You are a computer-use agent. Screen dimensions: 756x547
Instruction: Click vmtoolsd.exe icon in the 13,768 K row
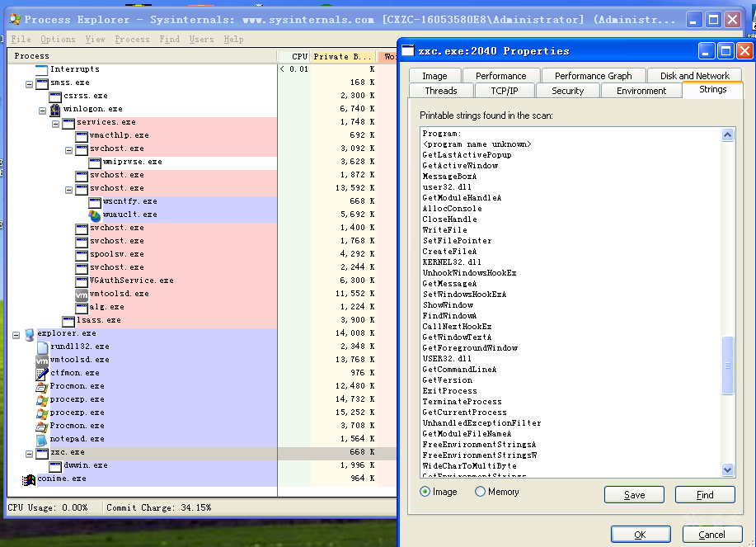(42, 360)
